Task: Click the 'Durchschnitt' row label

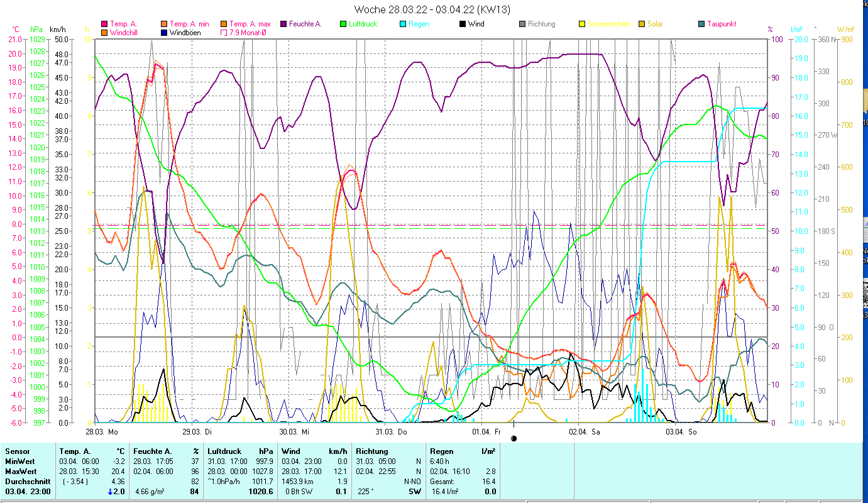Action: 26,481
